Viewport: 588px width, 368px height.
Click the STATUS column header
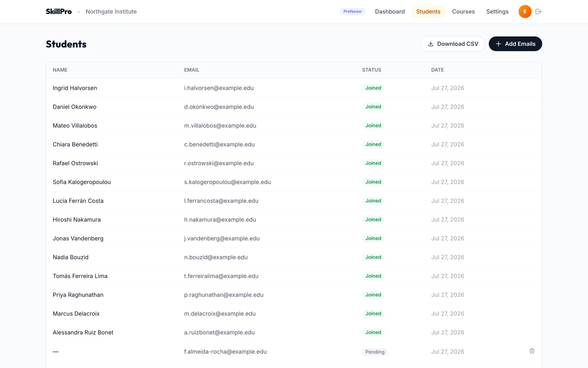click(x=371, y=70)
